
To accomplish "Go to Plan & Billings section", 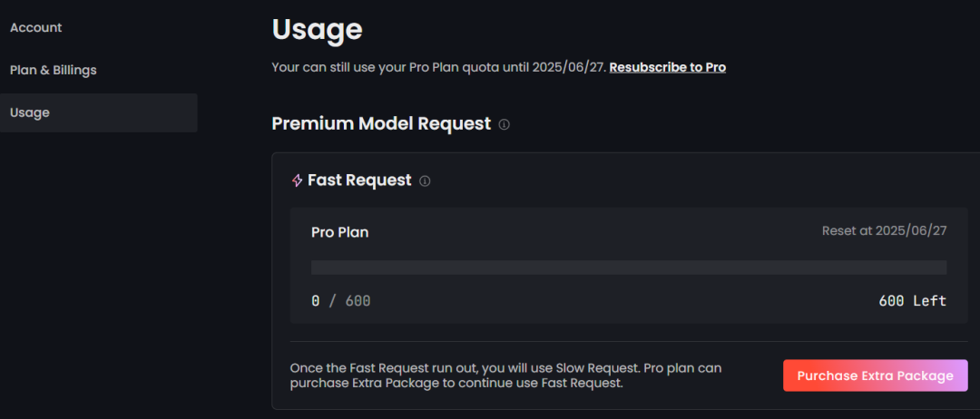I will (x=54, y=70).
